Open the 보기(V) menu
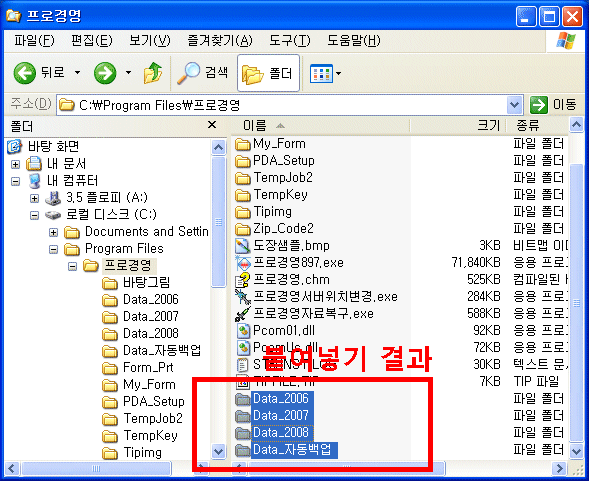 [x=150, y=40]
